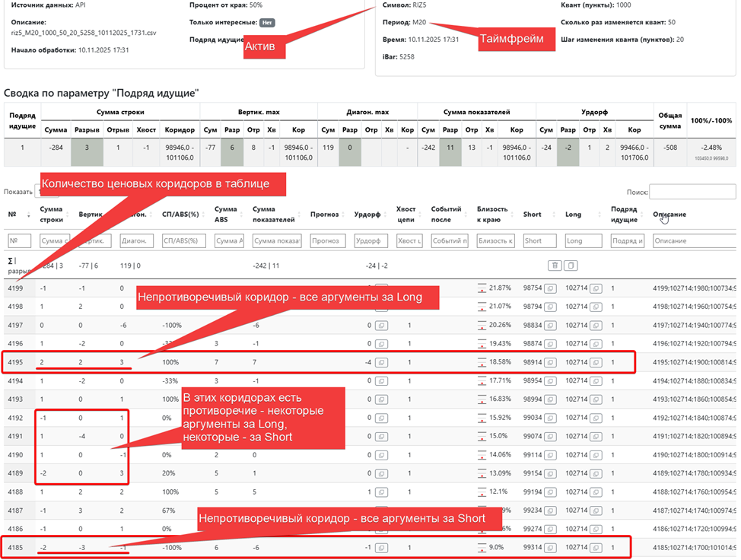Click the trash icon in summary row

tap(555, 266)
